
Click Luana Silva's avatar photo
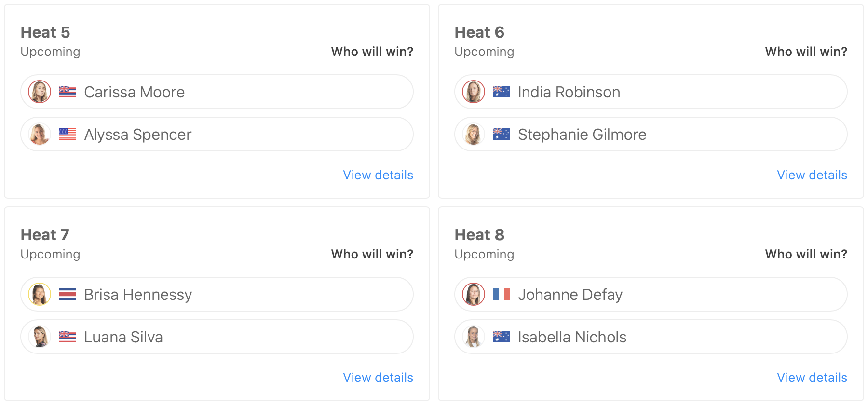(40, 337)
